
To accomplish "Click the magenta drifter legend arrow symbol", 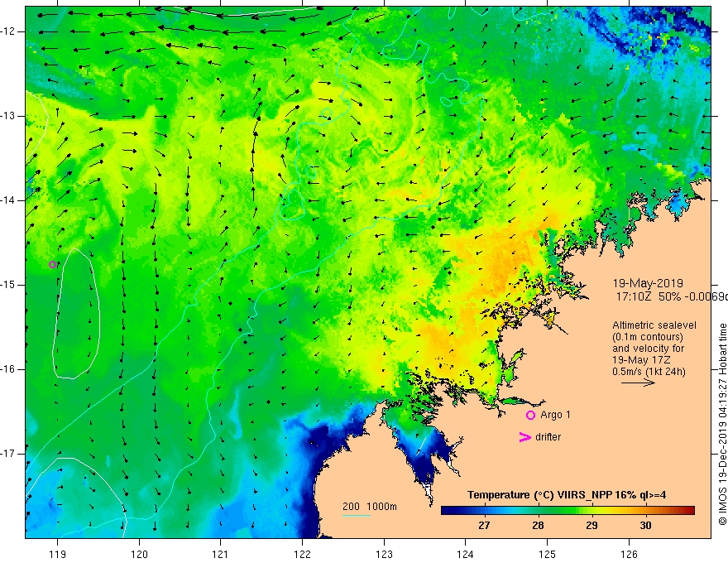I will 524,437.
